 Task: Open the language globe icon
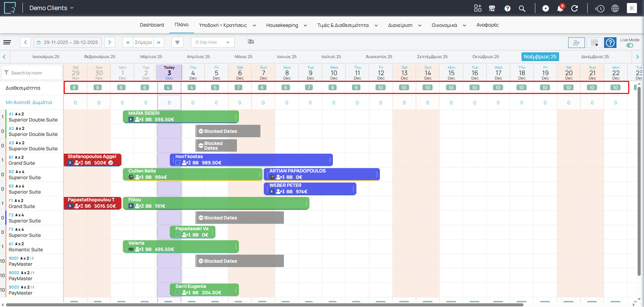coord(615,8)
